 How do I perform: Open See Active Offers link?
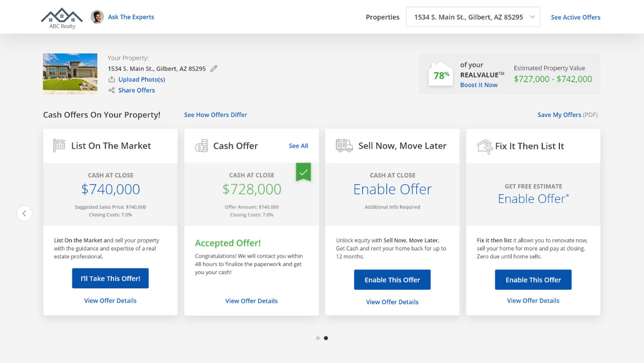point(576,17)
